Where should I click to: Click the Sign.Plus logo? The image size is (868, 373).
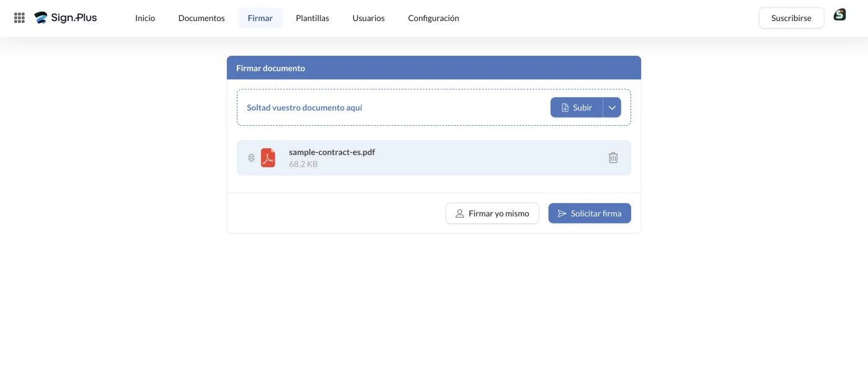[x=66, y=18]
